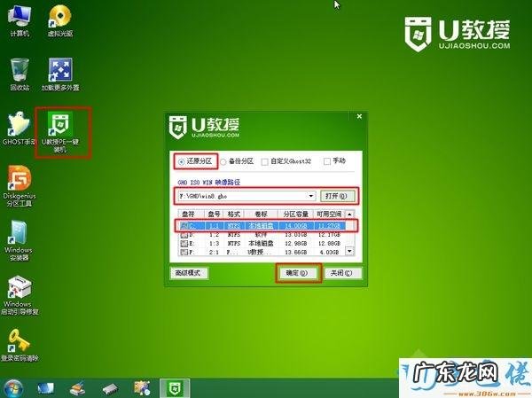Launch the GHOST手动 ghost icon
Viewport: 532px width, 398px height.
click(x=19, y=129)
